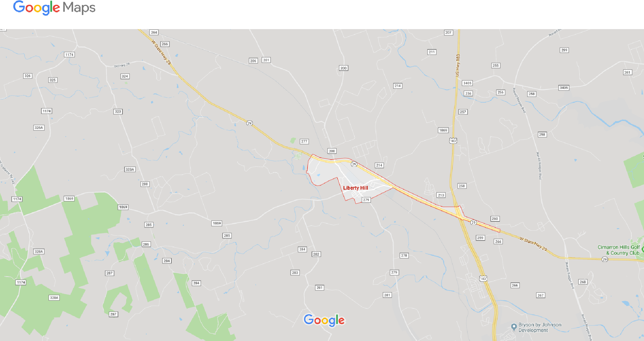The height and width of the screenshot is (341, 644).
Task: Click the Old Hwy 29 road label
Action: pyautogui.click(x=122, y=65)
